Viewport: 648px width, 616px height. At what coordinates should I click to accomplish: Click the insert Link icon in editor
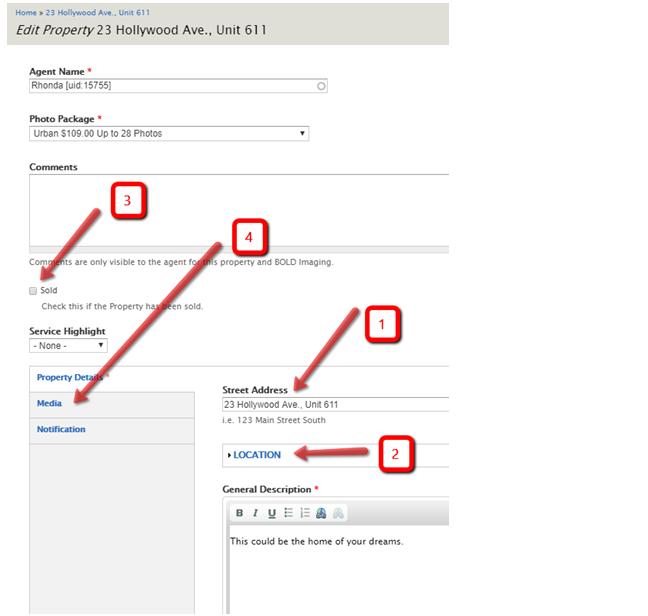click(x=321, y=513)
